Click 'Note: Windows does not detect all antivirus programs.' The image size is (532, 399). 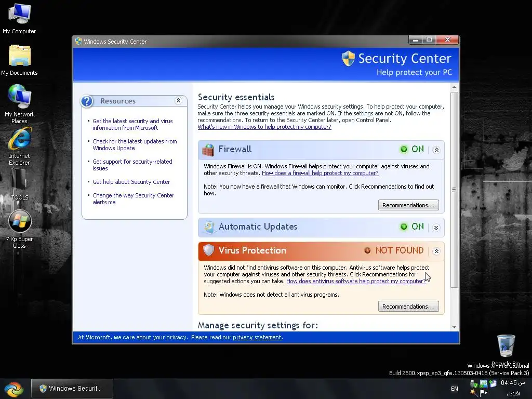point(271,295)
